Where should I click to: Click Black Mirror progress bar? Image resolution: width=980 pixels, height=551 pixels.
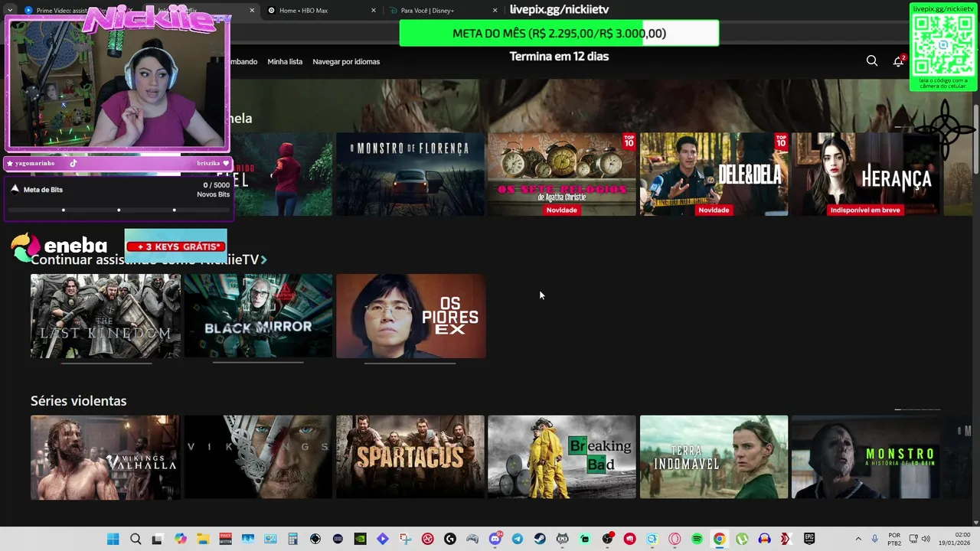point(258,363)
